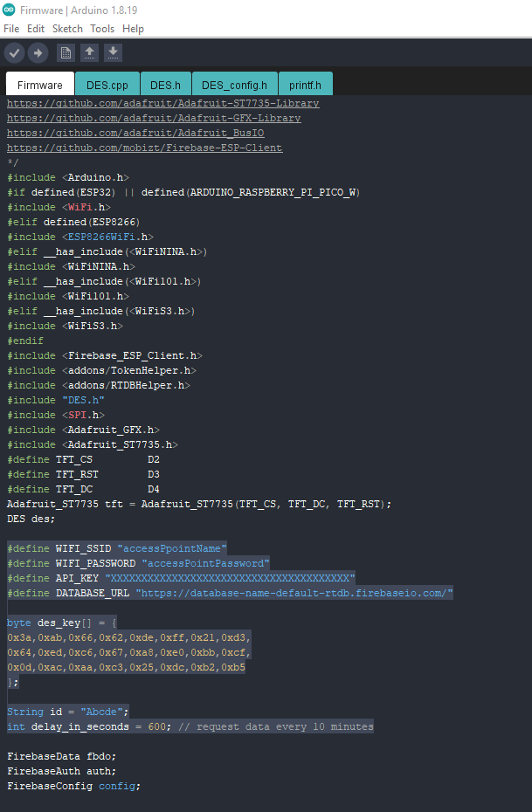
Task: Switch to the DES.h tab
Action: (x=165, y=86)
